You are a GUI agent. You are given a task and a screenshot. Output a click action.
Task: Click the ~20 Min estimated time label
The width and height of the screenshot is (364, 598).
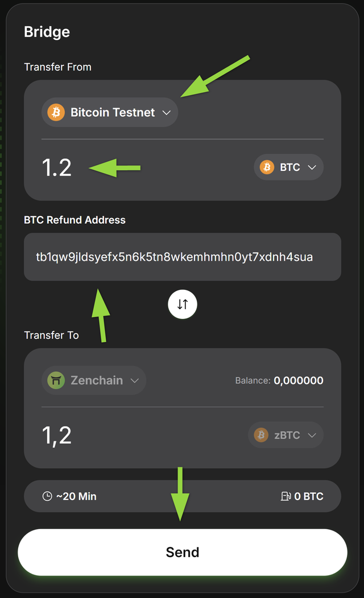click(76, 496)
